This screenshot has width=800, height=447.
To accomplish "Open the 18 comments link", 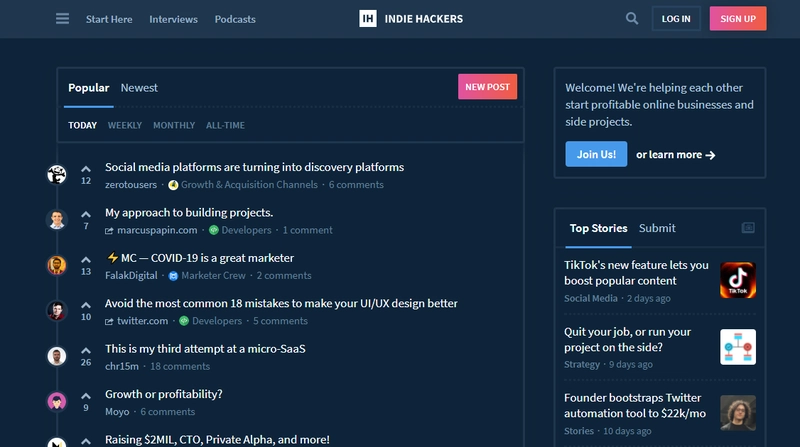I will tap(180, 366).
